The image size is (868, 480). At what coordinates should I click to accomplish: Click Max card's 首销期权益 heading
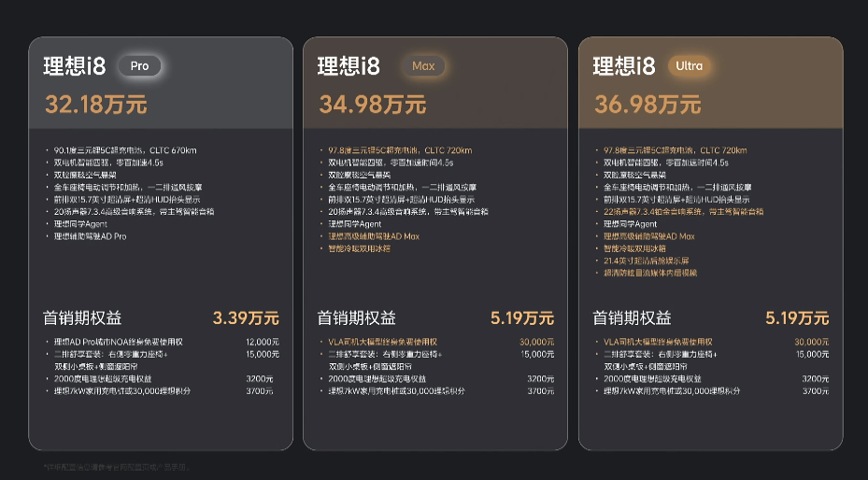[357, 318]
